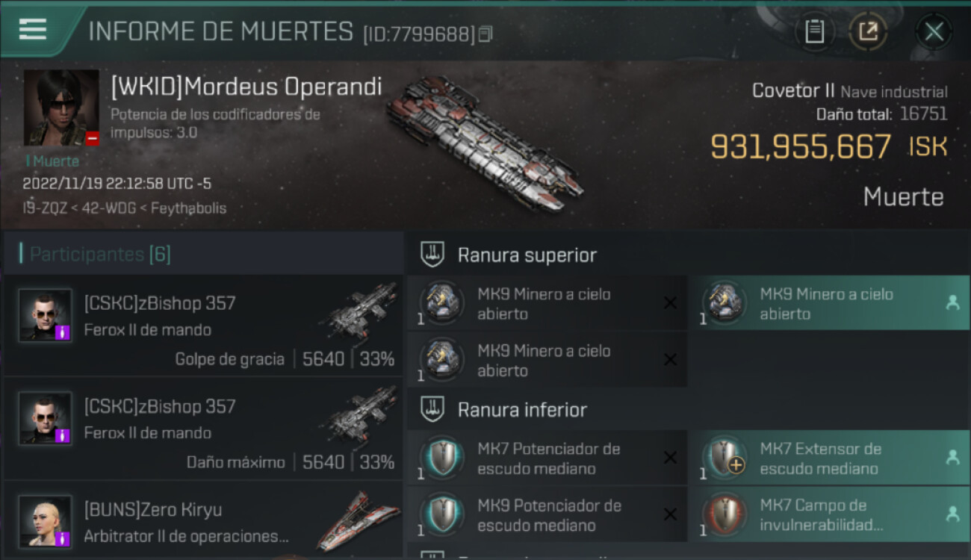Click the 1 Muerte link under portrait

(52, 161)
